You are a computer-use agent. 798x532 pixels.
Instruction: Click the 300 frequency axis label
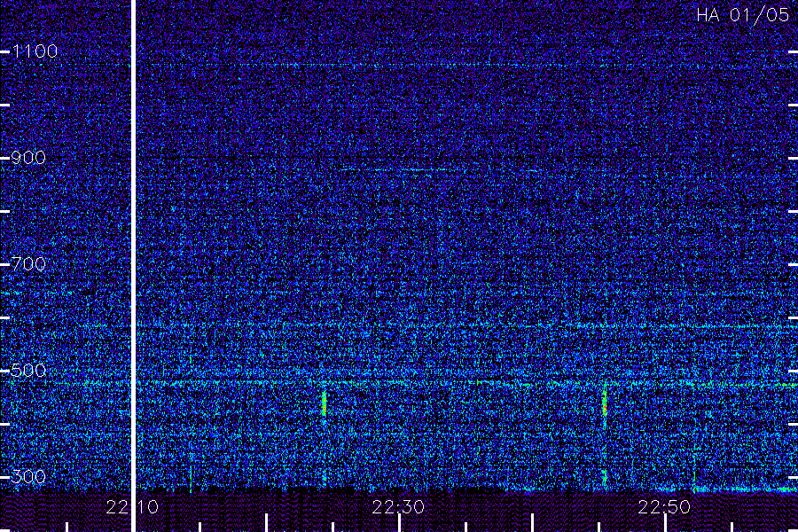pos(28,476)
